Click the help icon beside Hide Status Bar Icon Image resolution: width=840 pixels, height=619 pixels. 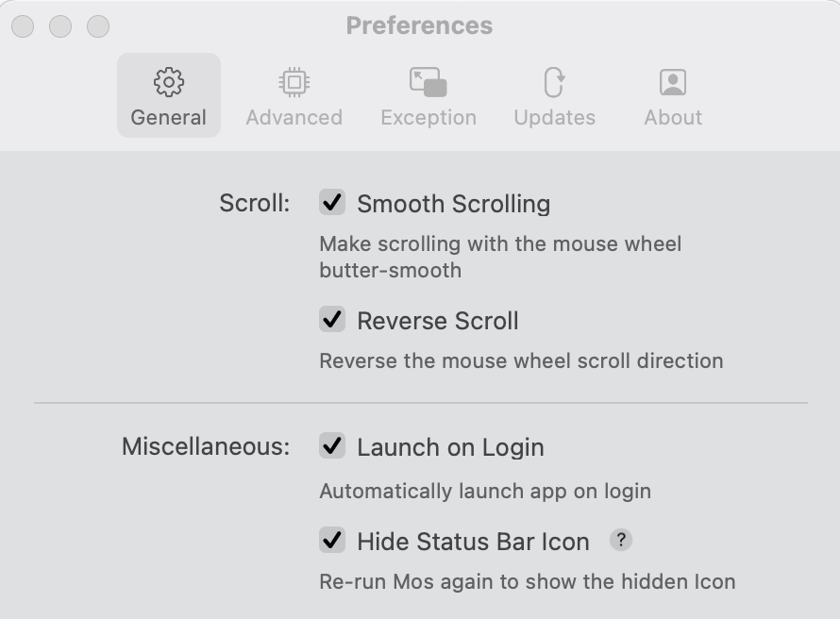pos(621,540)
